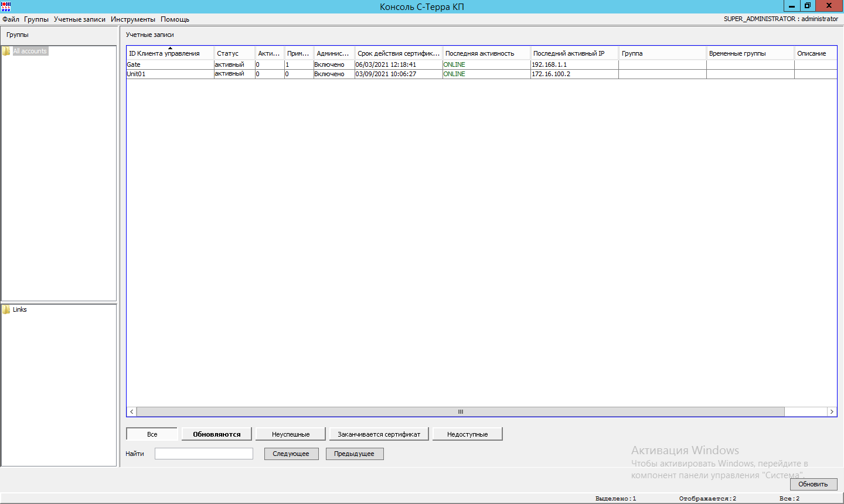Image resolution: width=844 pixels, height=504 pixels.
Task: Click horizontal scrollbar left arrow
Action: [131, 412]
